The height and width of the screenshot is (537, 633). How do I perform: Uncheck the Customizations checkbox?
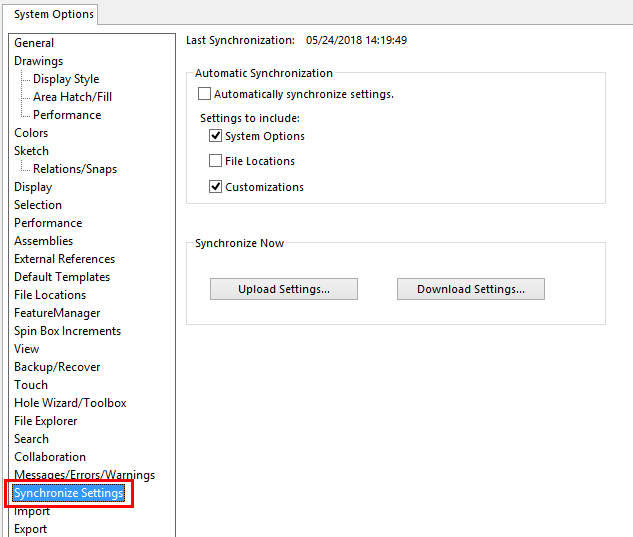click(x=216, y=187)
